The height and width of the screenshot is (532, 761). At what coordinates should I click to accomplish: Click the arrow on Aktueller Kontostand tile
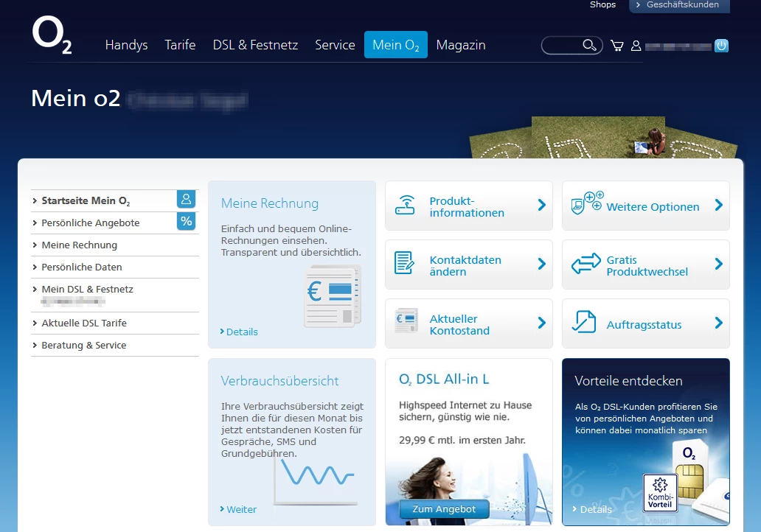(542, 323)
